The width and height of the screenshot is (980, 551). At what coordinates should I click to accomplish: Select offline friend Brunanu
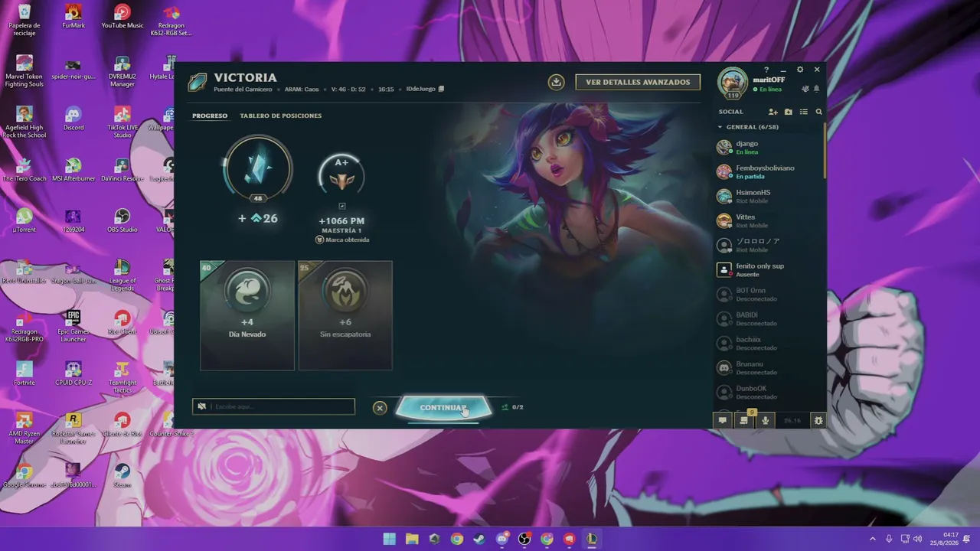tap(769, 367)
